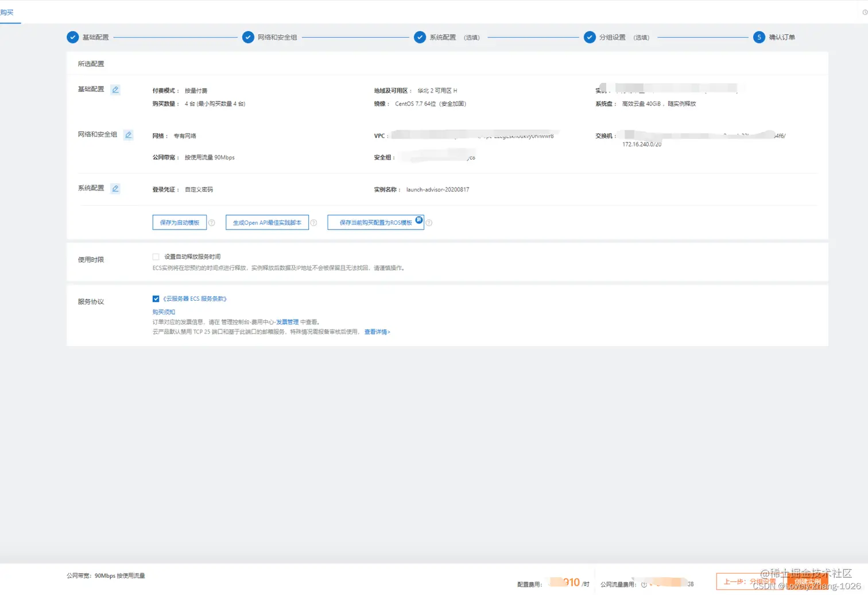
Task: Open help icon beside 保存为启动模板
Action: click(x=212, y=223)
